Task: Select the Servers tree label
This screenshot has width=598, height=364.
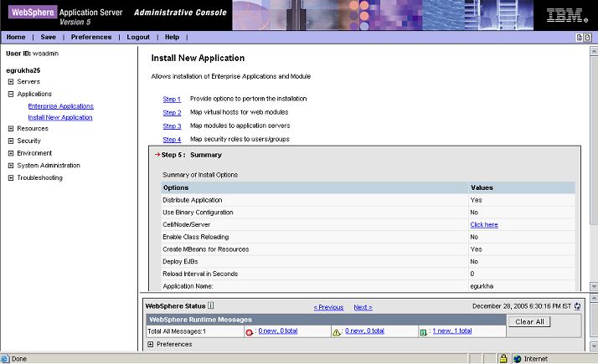Action: click(x=28, y=81)
